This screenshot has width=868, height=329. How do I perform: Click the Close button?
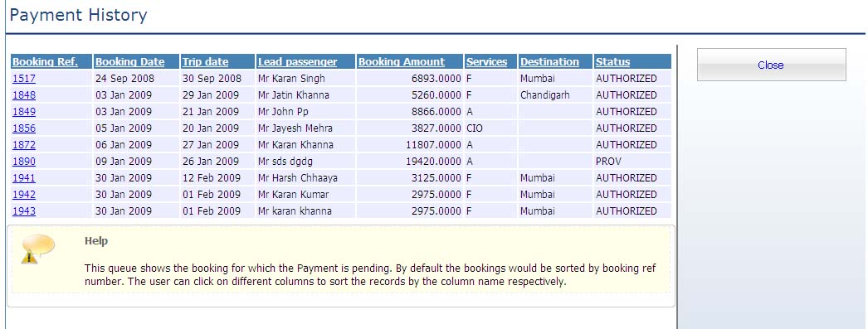pos(771,65)
